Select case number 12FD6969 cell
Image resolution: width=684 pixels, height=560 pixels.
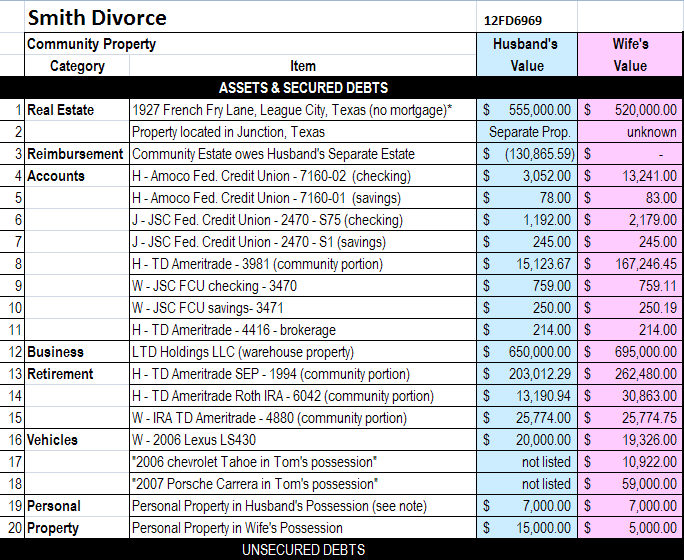514,20
